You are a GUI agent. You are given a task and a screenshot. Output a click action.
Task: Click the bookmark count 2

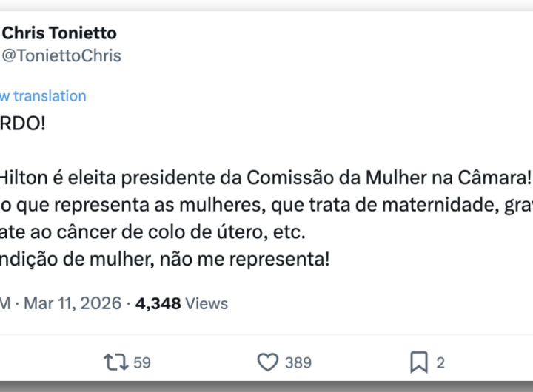[x=440, y=362]
